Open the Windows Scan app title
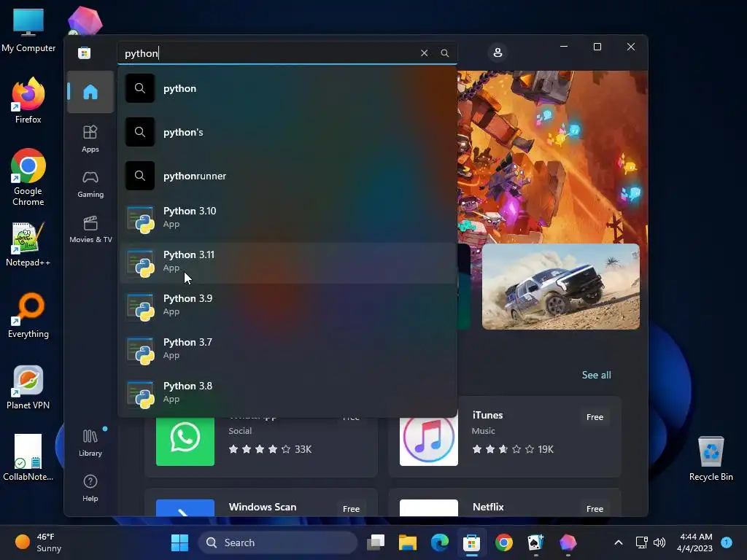 coord(263,507)
